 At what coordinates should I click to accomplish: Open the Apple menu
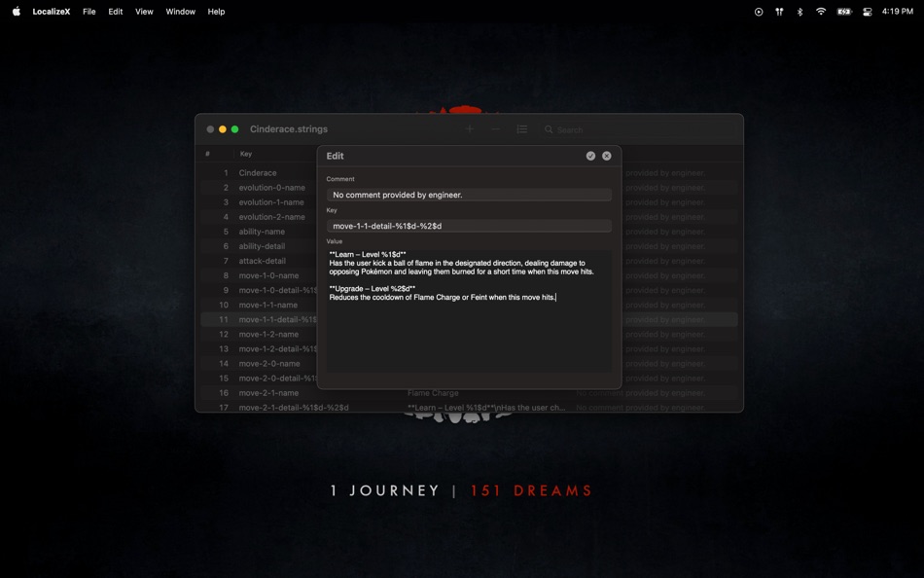[16, 12]
